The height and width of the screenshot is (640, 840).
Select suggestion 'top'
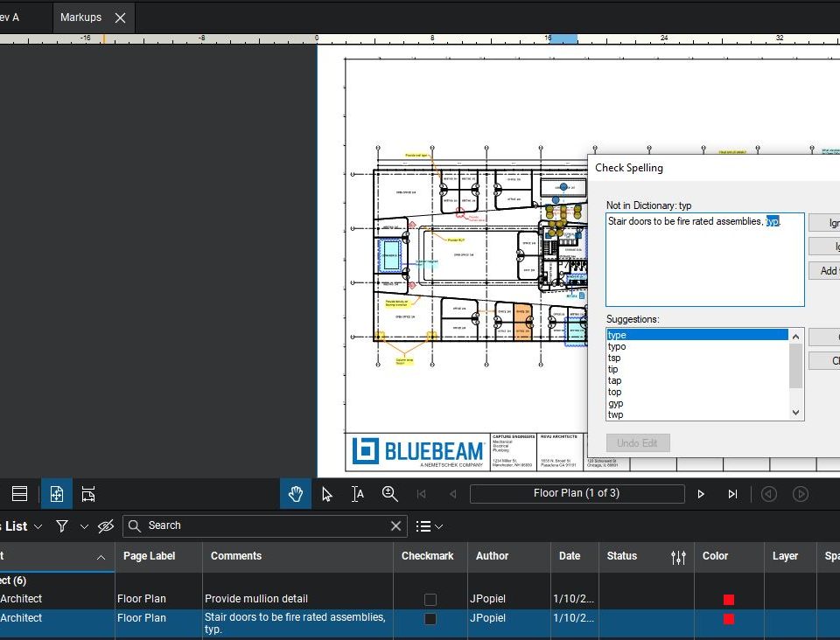tap(697, 392)
